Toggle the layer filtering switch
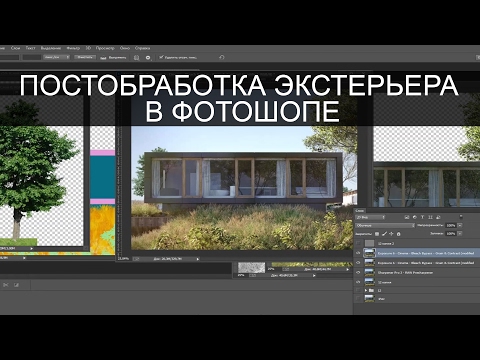Screen dimensions: 480x360 pos(461,217)
